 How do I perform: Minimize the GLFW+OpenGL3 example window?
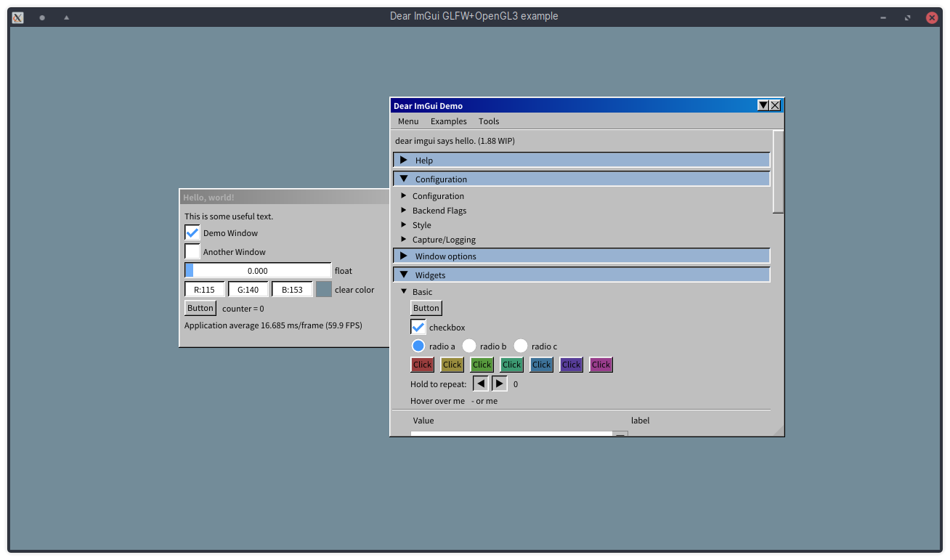883,17
